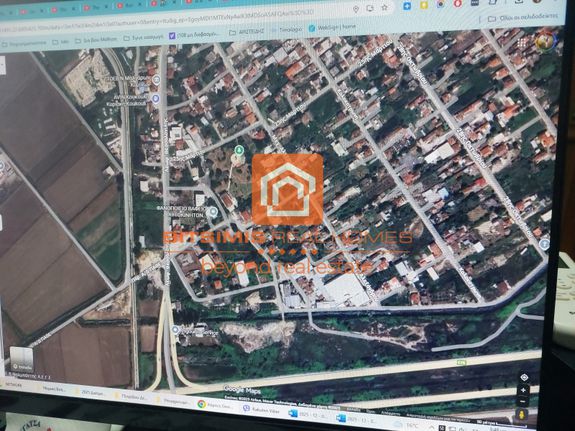Open the all bookmarks folder at right
Viewport: 575px width, 431px height.
pos(523,17)
